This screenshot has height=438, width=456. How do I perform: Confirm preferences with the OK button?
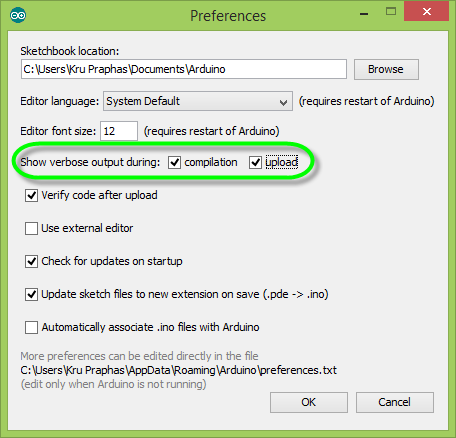pos(309,402)
